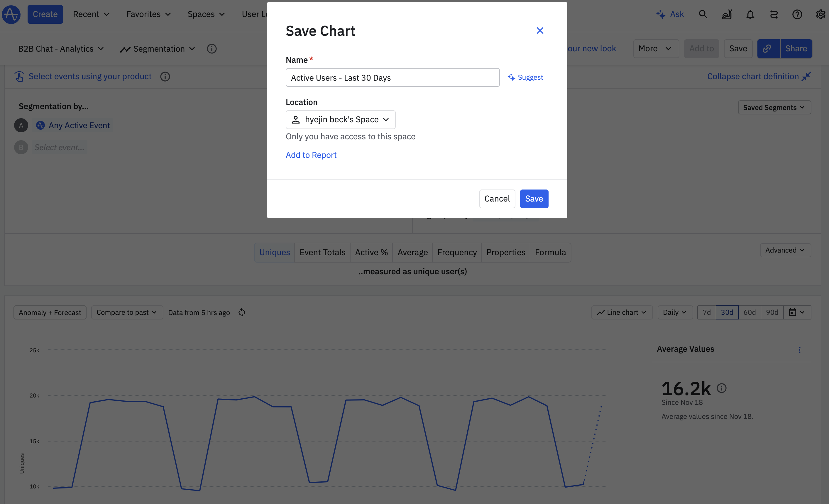Image resolution: width=829 pixels, height=504 pixels.
Task: Click the Amplitude logo in the top left
Action: [11, 14]
